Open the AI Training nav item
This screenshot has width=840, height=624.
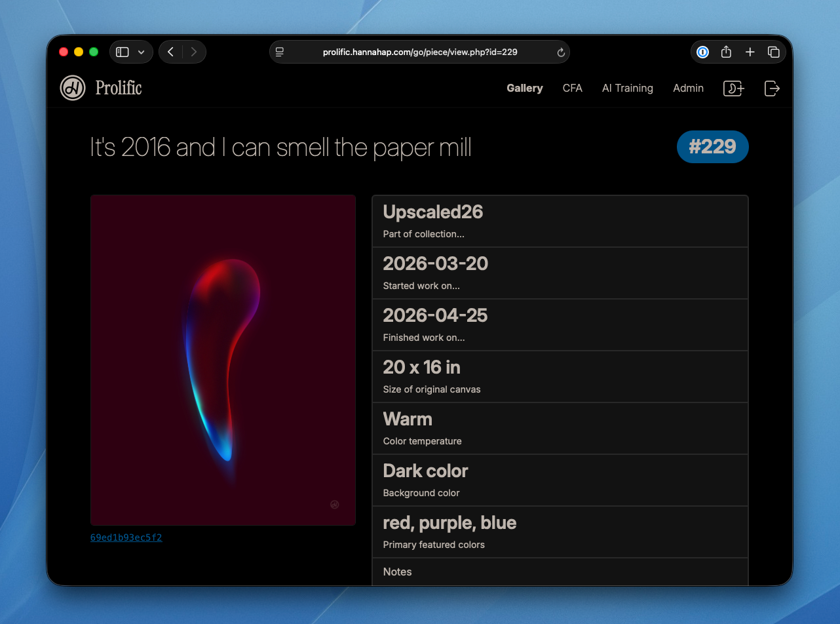coord(628,88)
